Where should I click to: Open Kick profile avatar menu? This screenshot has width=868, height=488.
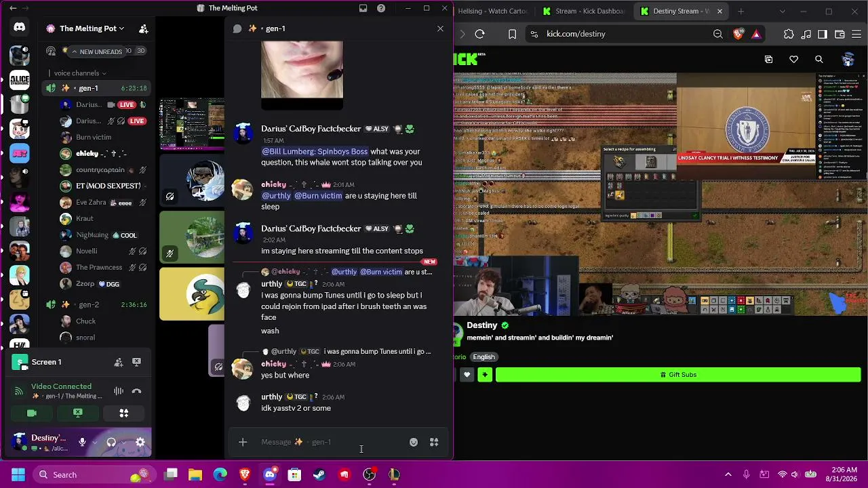click(x=848, y=60)
